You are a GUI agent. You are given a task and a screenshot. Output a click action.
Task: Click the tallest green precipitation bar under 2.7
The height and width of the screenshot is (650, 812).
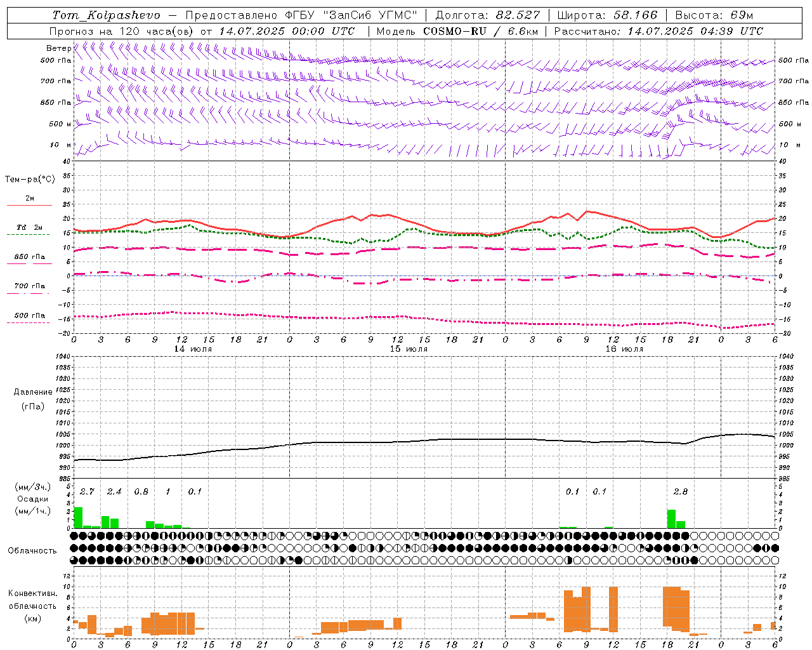78,517
